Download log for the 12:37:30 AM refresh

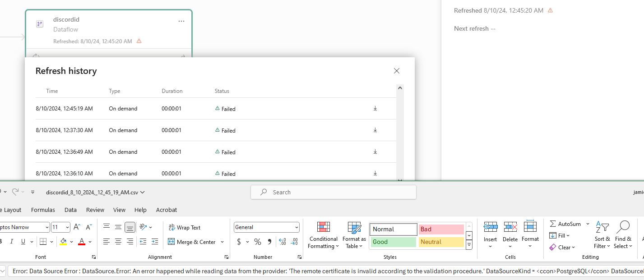coord(375,130)
